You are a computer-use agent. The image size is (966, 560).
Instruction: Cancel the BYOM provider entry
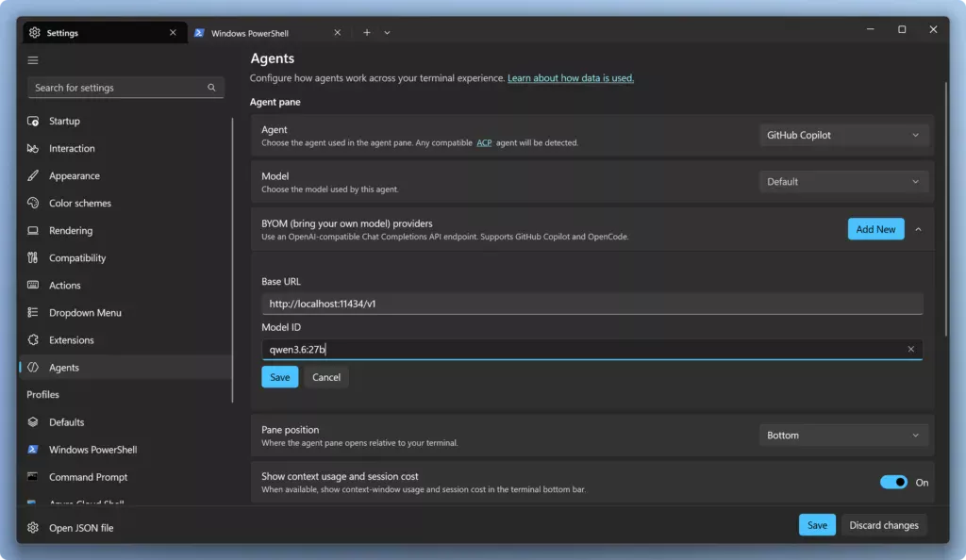pyautogui.click(x=325, y=377)
